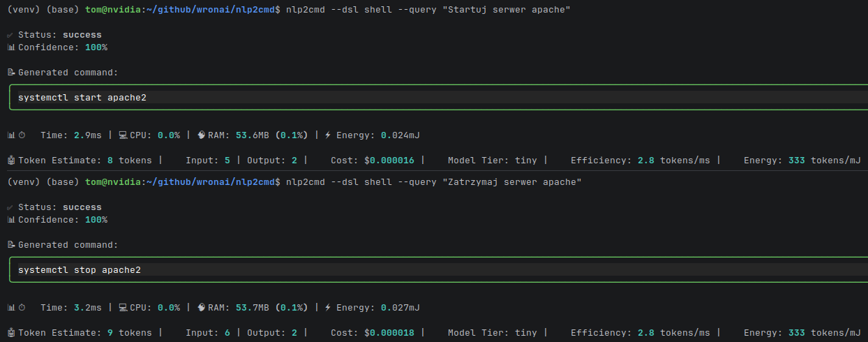
Task: Click the computer icon before CPU in first run
Action: click(123, 135)
